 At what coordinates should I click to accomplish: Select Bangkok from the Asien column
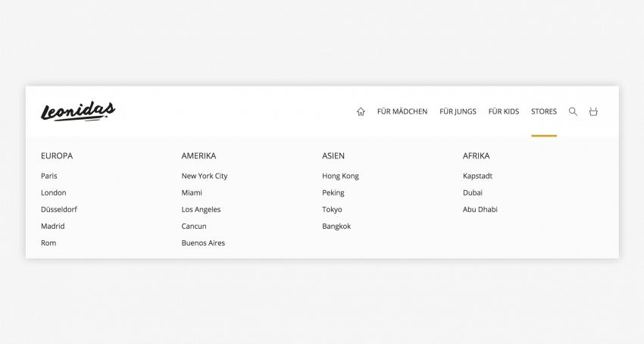tap(336, 226)
